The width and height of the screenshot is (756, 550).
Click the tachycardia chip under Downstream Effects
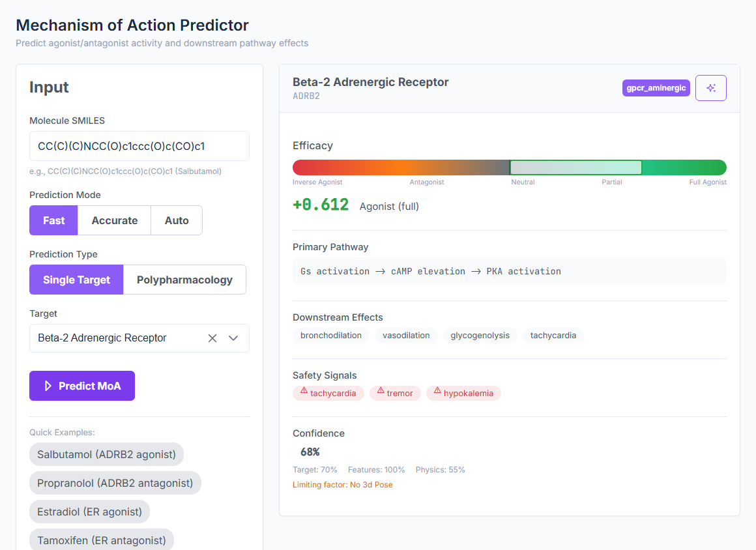pos(553,336)
